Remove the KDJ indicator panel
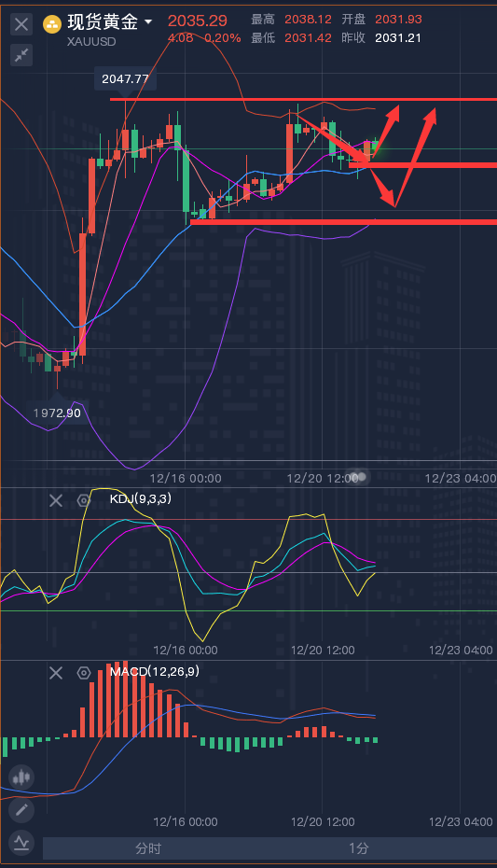Screen dimensions: 497x868 pyautogui.click(x=56, y=501)
